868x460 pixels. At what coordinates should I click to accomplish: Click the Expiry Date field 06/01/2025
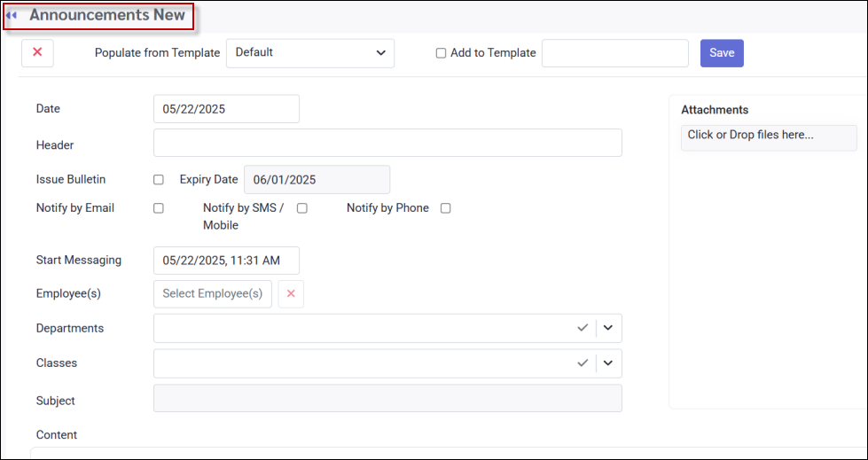coord(317,180)
